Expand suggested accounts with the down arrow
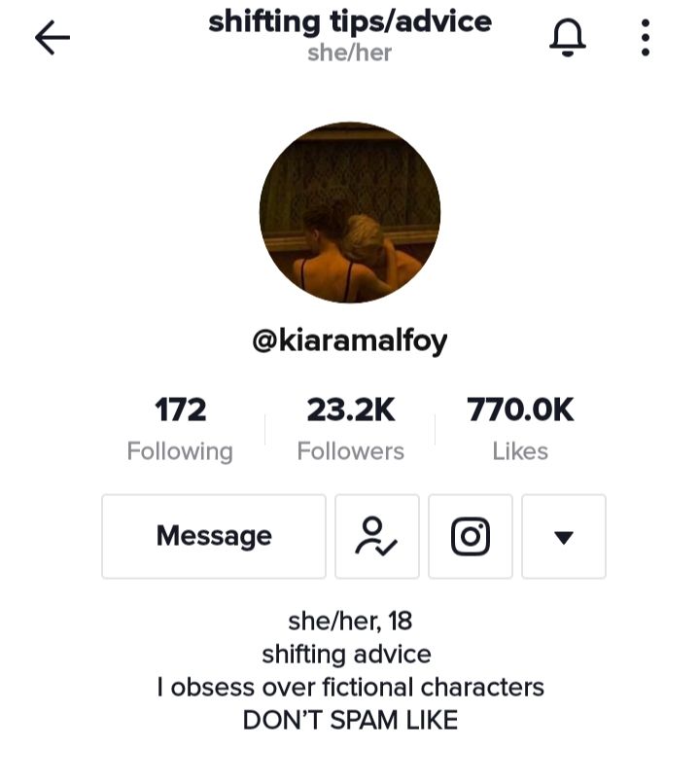This screenshot has height=784, width=700. [x=564, y=537]
